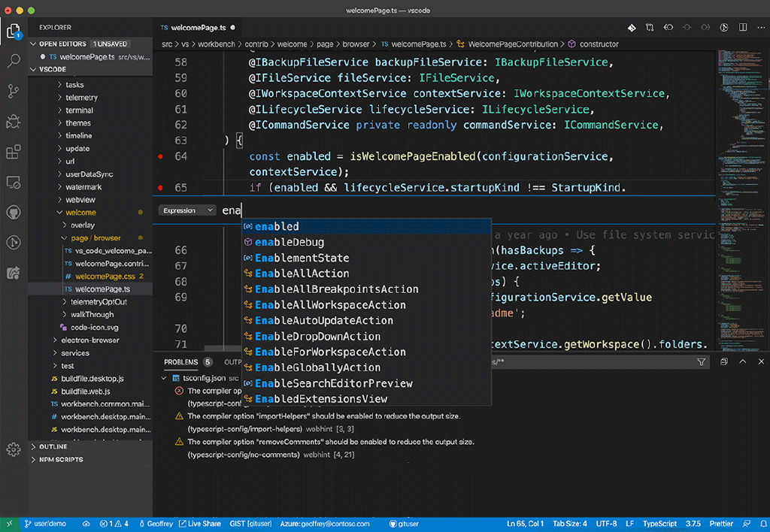The height and width of the screenshot is (532, 770).
Task: Click Live Share in status bar
Action: click(199, 524)
